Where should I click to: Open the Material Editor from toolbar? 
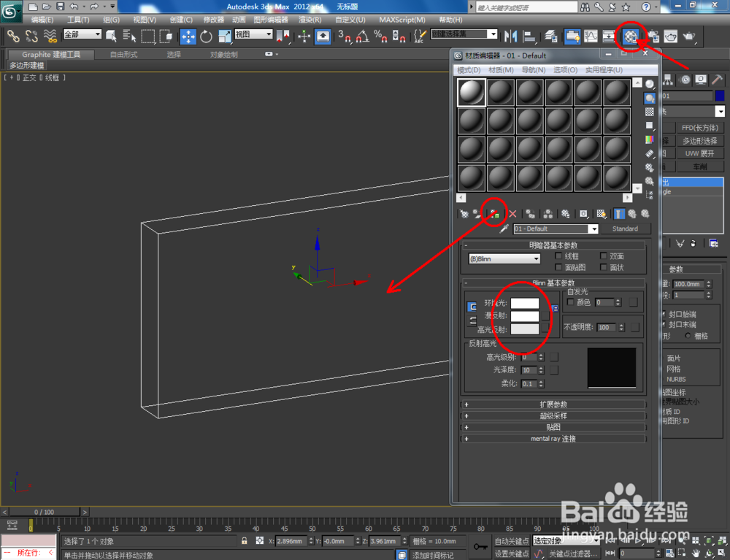pos(631,37)
